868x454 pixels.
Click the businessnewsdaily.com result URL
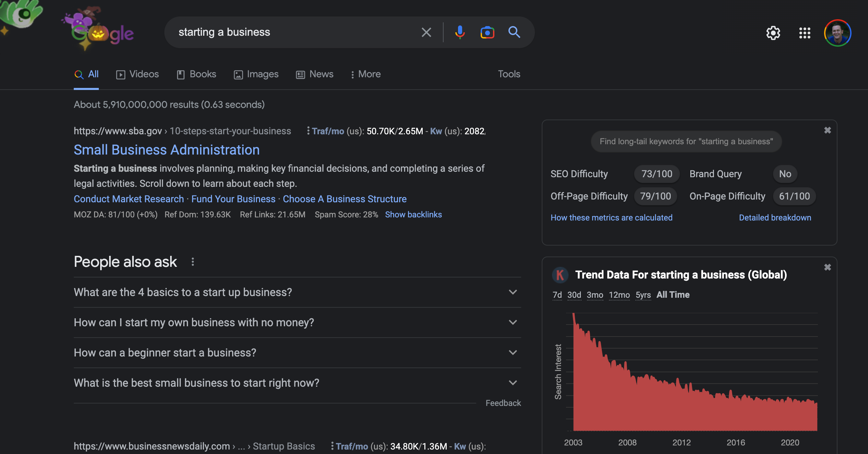pyautogui.click(x=194, y=446)
